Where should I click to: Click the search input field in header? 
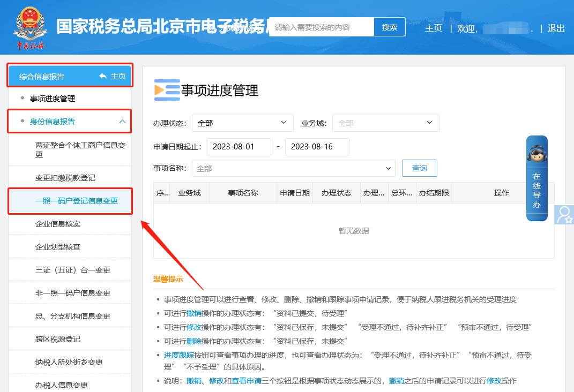pyautogui.click(x=322, y=27)
